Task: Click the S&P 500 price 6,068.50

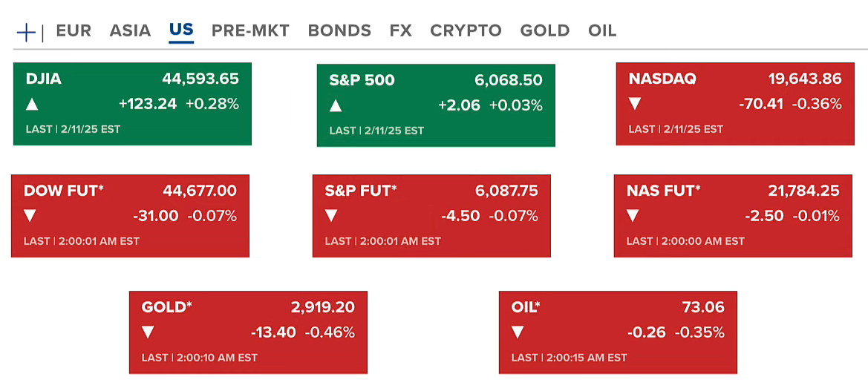Action: (x=509, y=80)
